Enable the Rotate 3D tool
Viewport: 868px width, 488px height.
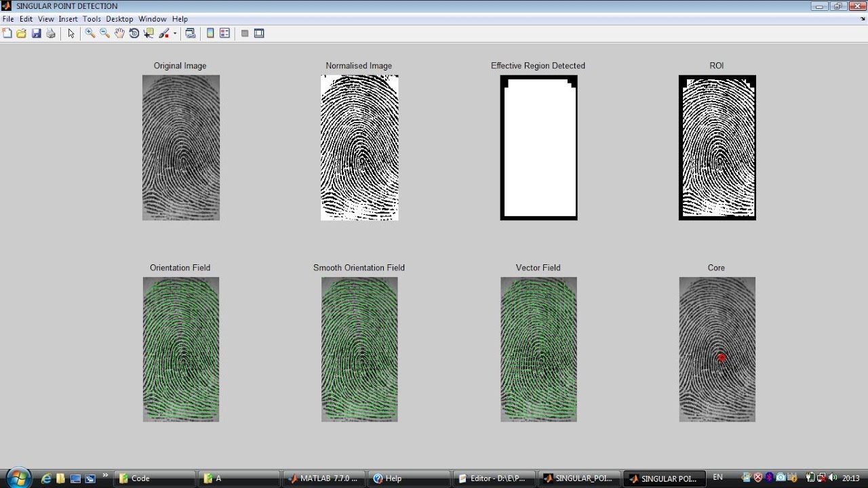click(x=134, y=33)
